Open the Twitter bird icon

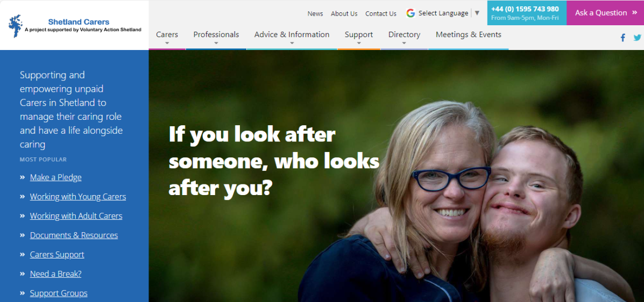637,38
